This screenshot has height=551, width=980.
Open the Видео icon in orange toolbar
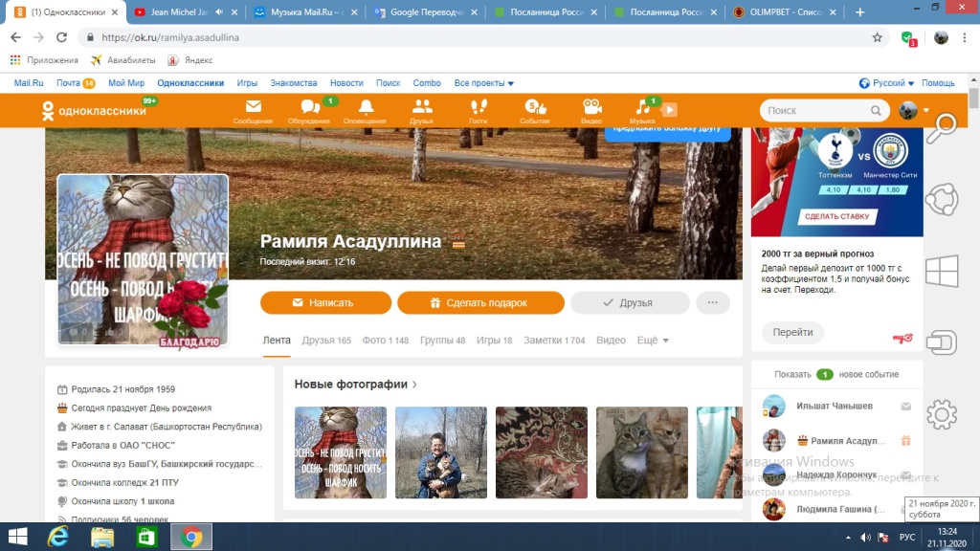[x=591, y=111]
